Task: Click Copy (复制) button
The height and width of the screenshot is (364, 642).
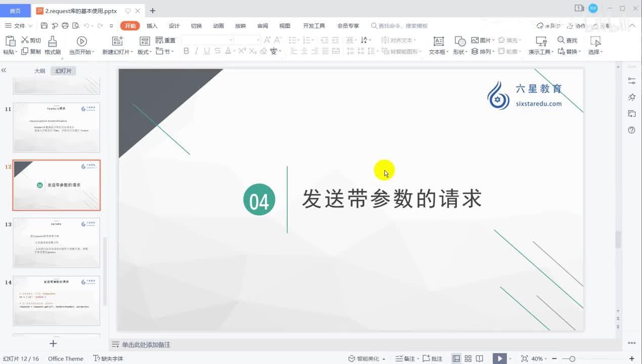Action: (31, 52)
